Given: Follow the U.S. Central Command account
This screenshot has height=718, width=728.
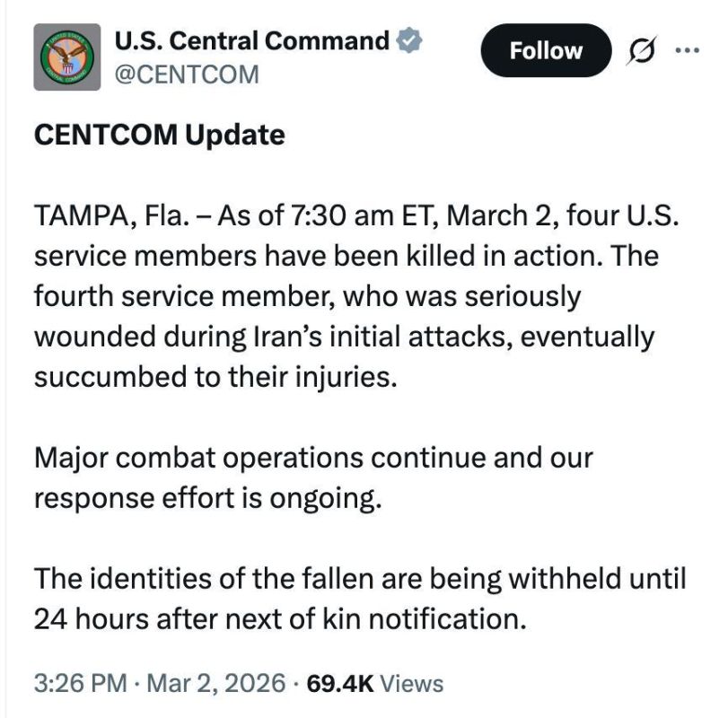Looking at the screenshot, I should (x=545, y=50).
